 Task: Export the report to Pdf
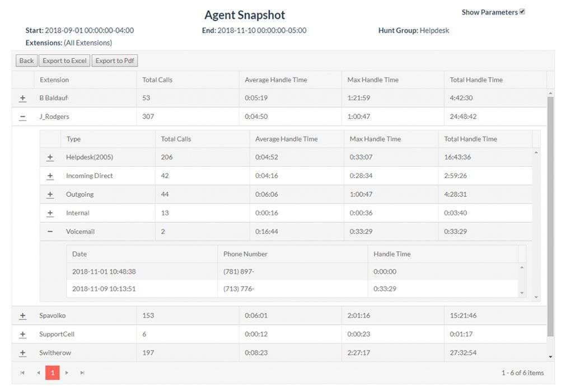(115, 61)
